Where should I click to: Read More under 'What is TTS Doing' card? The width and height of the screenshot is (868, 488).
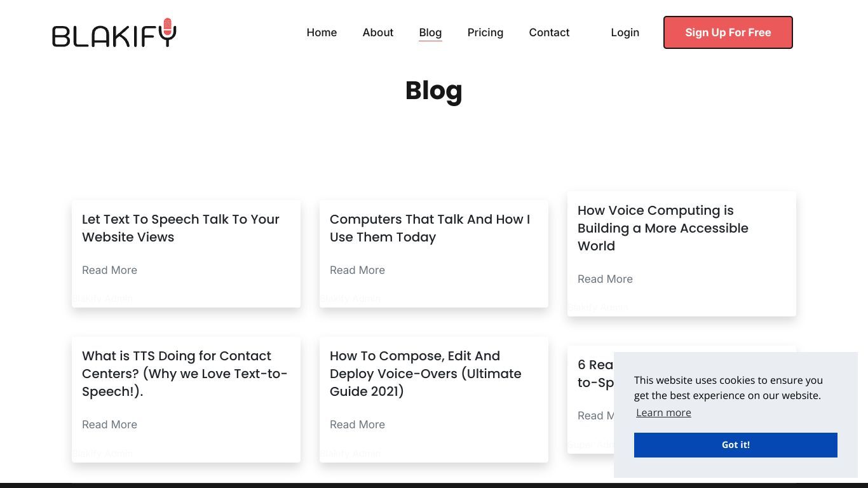pyautogui.click(x=109, y=424)
